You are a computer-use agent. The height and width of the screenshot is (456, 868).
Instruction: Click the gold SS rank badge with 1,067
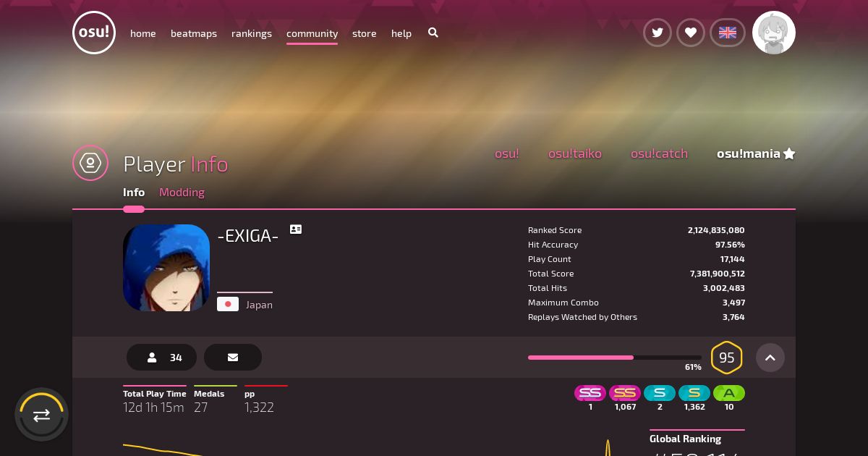tap(625, 393)
